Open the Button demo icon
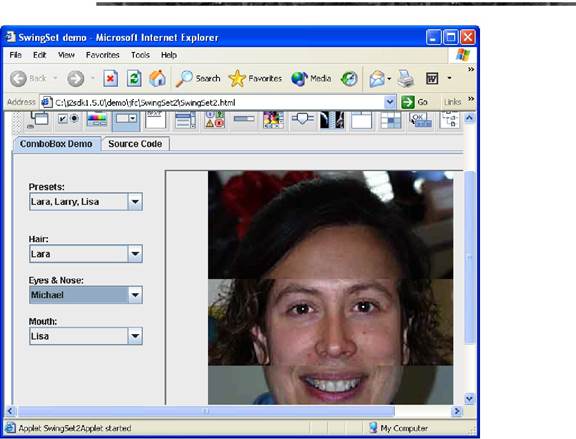 (x=68, y=120)
